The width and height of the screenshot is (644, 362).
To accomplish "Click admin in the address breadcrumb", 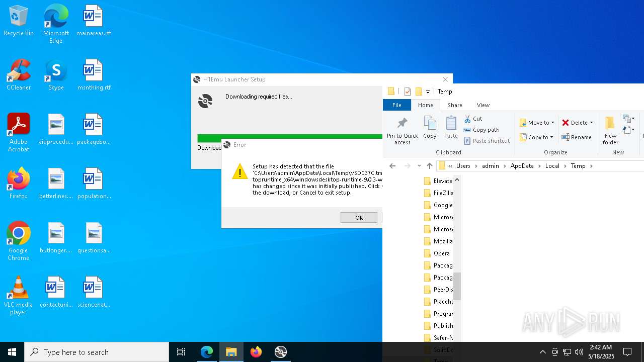I will [x=491, y=166].
